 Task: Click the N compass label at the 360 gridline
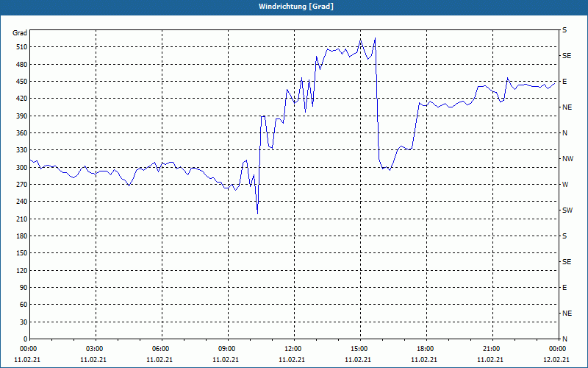[x=564, y=133]
